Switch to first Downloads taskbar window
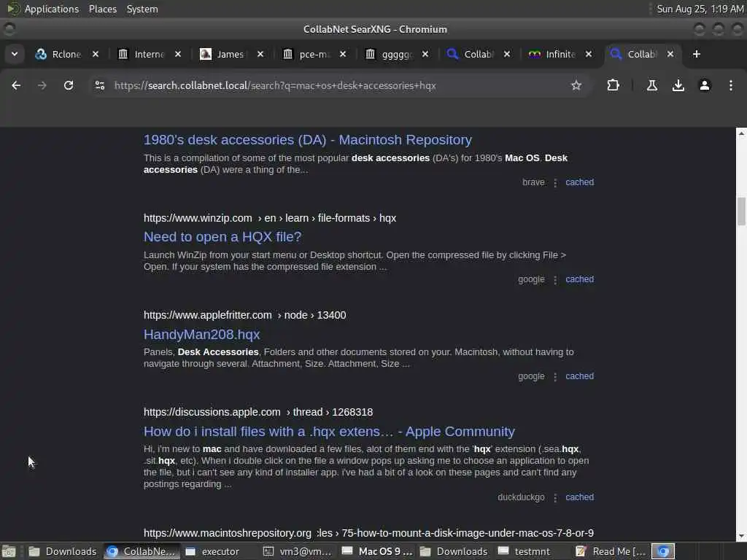The height and width of the screenshot is (560, 747). [63, 551]
